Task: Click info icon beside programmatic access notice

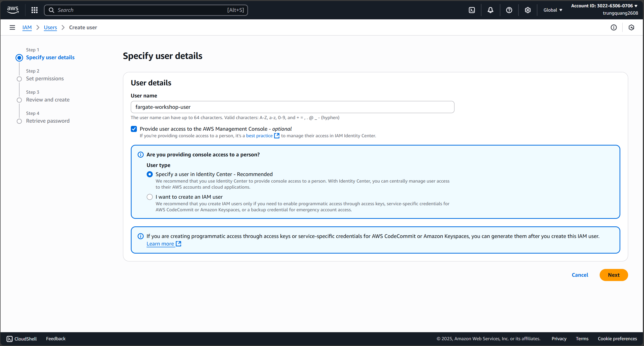Action: coord(141,236)
